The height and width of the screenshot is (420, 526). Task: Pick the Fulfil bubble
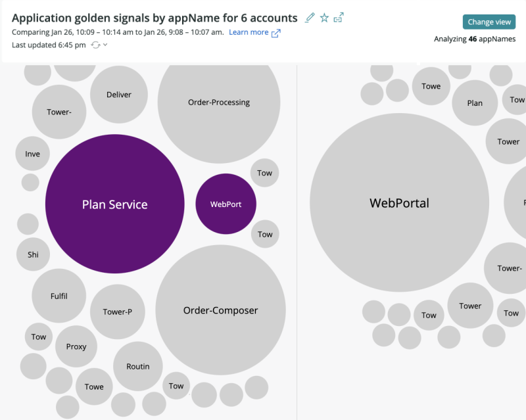59,296
